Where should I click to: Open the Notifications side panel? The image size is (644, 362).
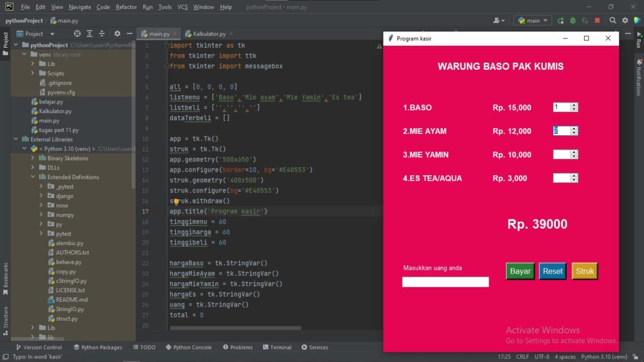(x=639, y=77)
